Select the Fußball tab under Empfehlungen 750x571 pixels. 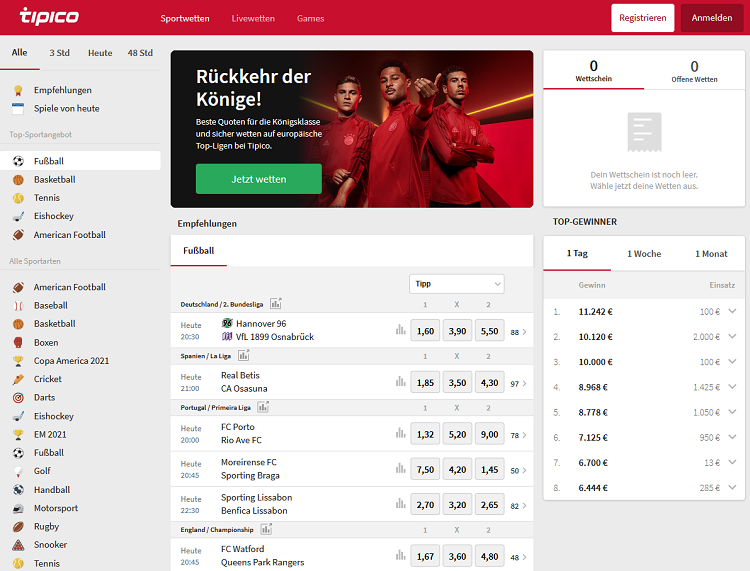pos(199,251)
